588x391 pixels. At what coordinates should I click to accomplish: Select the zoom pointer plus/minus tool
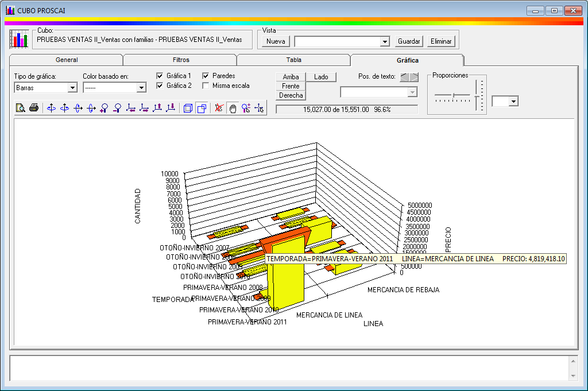246,109
